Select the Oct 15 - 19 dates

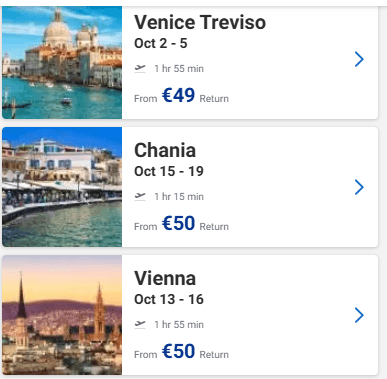pos(169,171)
